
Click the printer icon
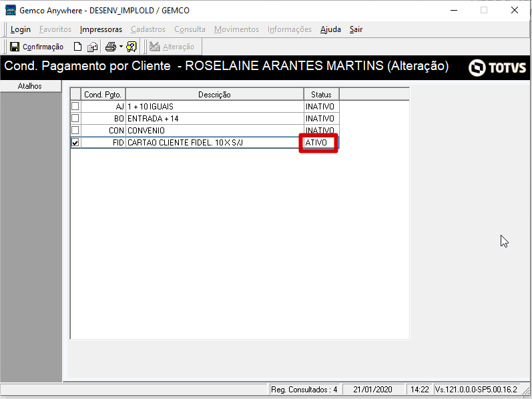(x=111, y=47)
